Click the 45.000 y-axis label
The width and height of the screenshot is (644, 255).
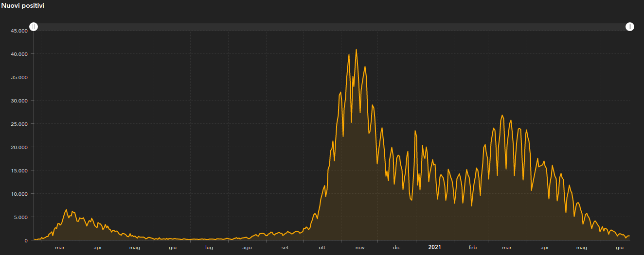tap(18, 31)
